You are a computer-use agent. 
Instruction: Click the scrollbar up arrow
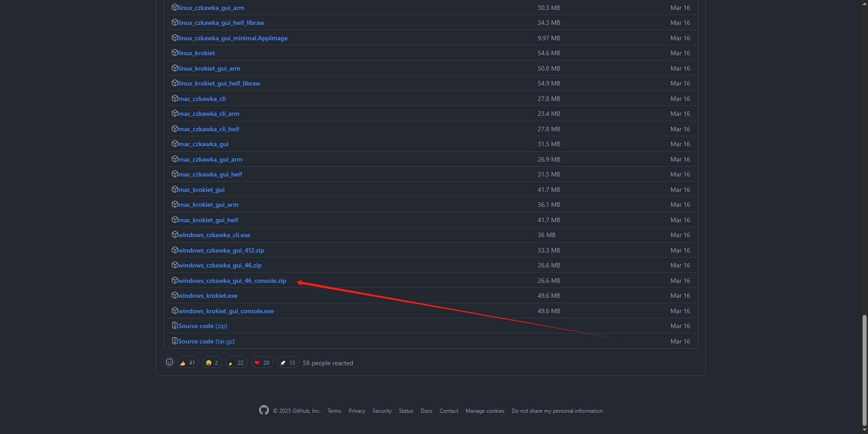(864, 3)
